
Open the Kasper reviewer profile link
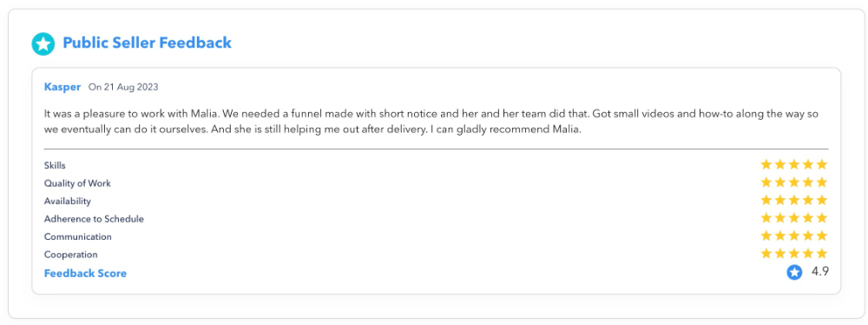(x=62, y=87)
